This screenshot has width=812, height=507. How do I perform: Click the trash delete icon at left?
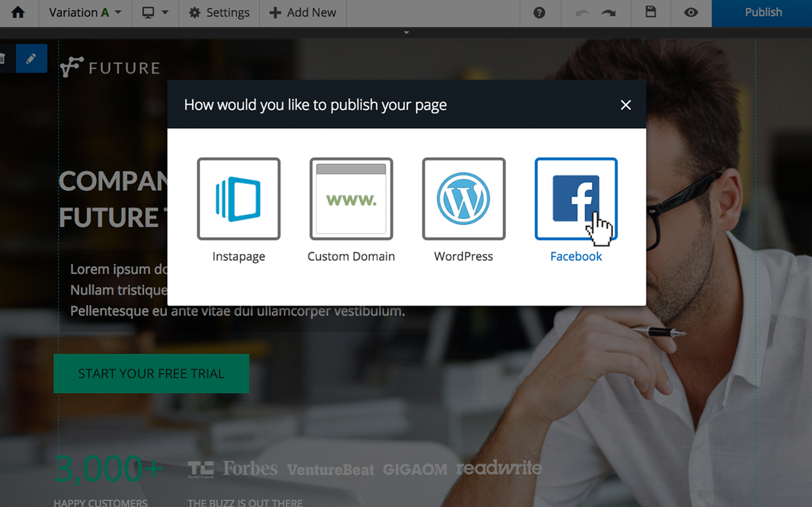point(3,59)
